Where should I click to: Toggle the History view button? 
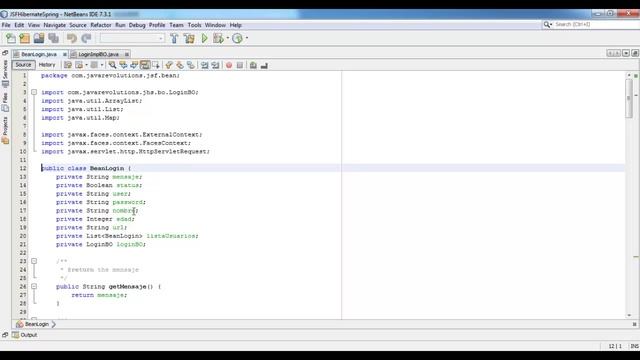pos(47,65)
